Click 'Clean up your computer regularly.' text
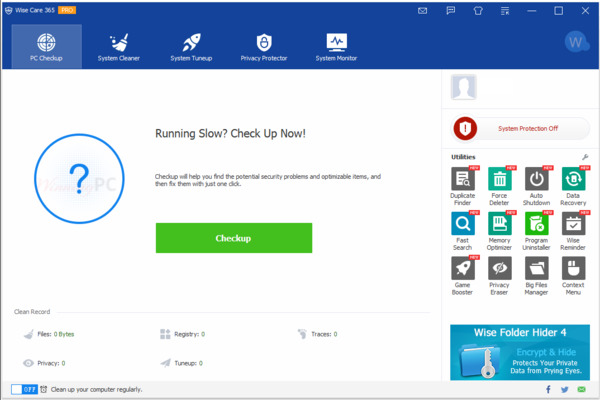 tap(96, 389)
